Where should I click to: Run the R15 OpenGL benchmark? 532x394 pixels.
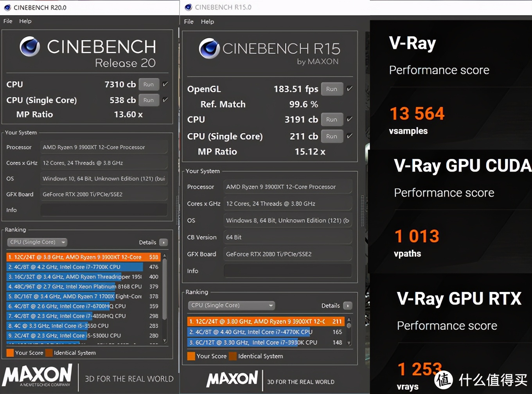[332, 89]
